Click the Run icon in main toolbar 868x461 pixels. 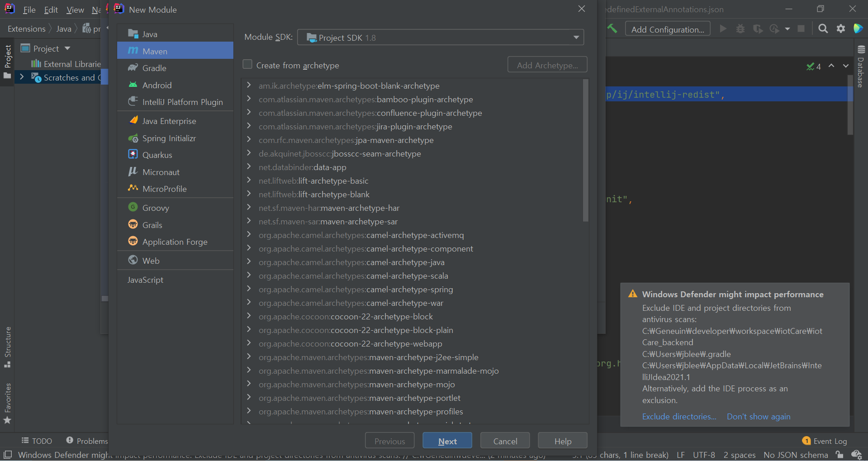(x=723, y=29)
